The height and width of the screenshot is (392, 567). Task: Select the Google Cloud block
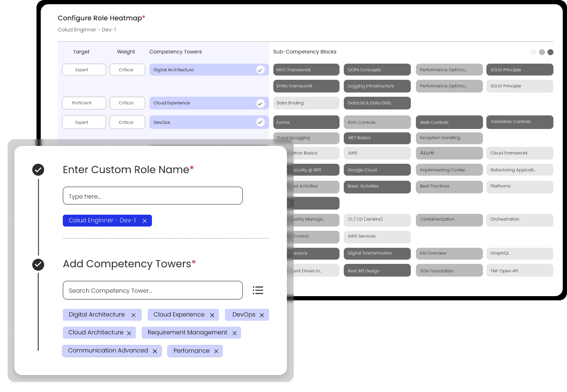coord(377,170)
